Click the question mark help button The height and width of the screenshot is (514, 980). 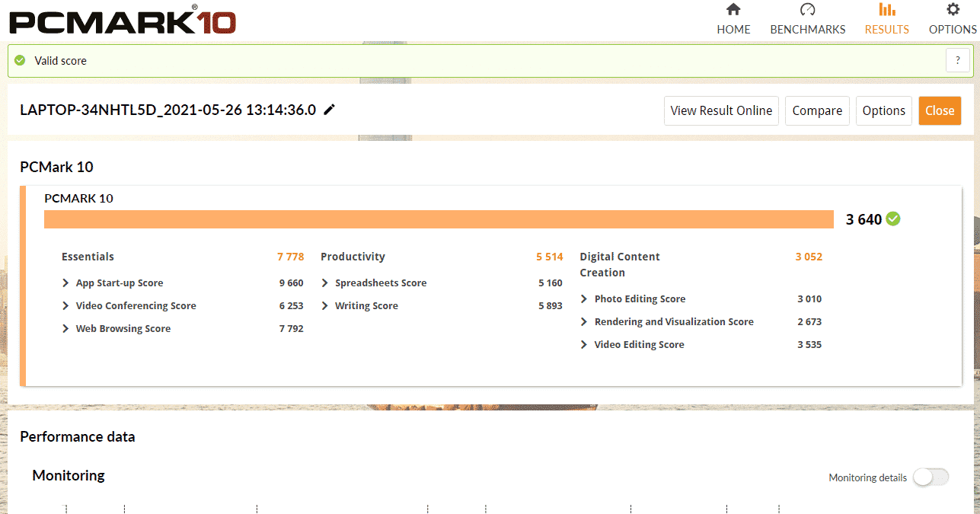point(957,61)
